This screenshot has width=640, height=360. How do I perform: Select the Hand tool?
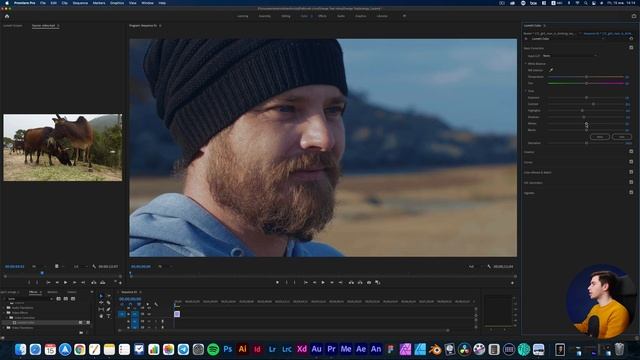pos(101,316)
